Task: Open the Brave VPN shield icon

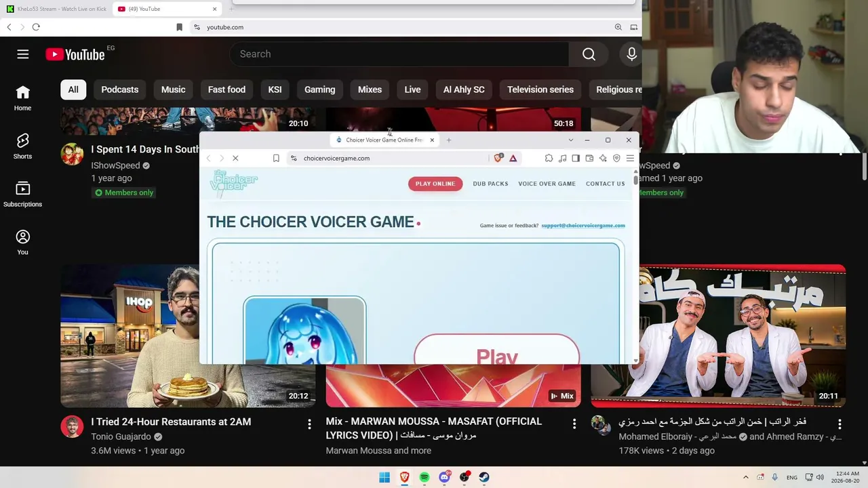Action: (x=616, y=158)
